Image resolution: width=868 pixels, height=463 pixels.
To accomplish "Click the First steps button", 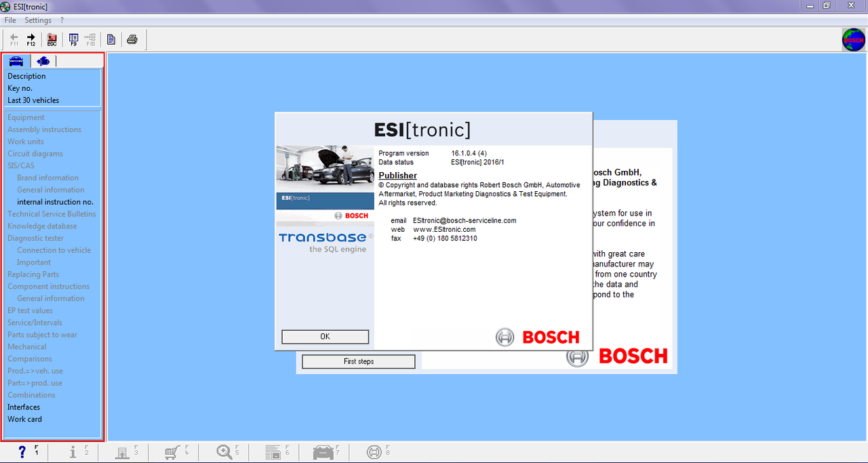I will [358, 361].
